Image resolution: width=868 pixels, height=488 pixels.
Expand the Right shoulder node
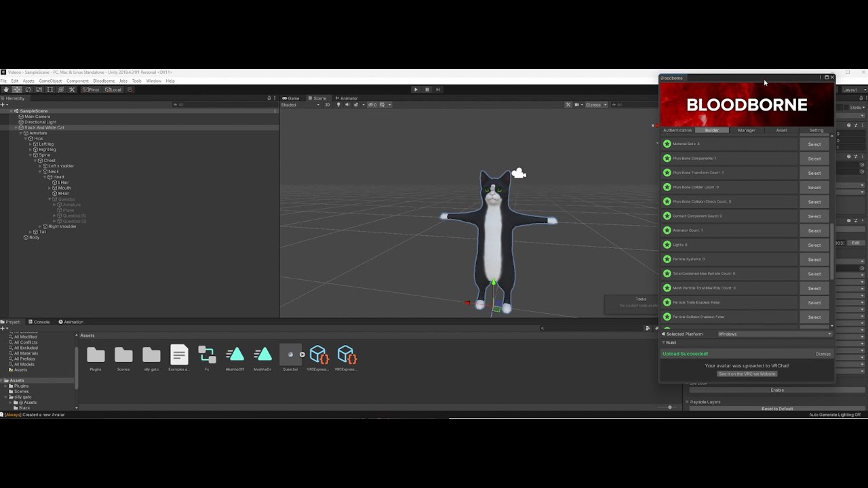coord(40,226)
